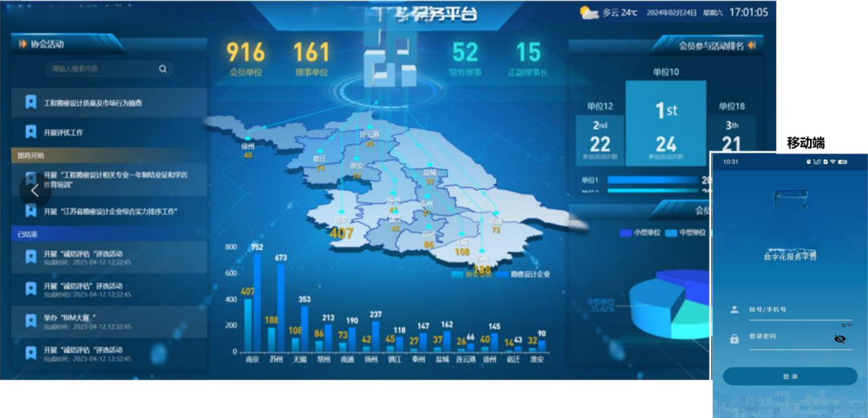This screenshot has width=868, height=418.
Task: Click the 账号/手机号 input field
Action: pos(800,311)
